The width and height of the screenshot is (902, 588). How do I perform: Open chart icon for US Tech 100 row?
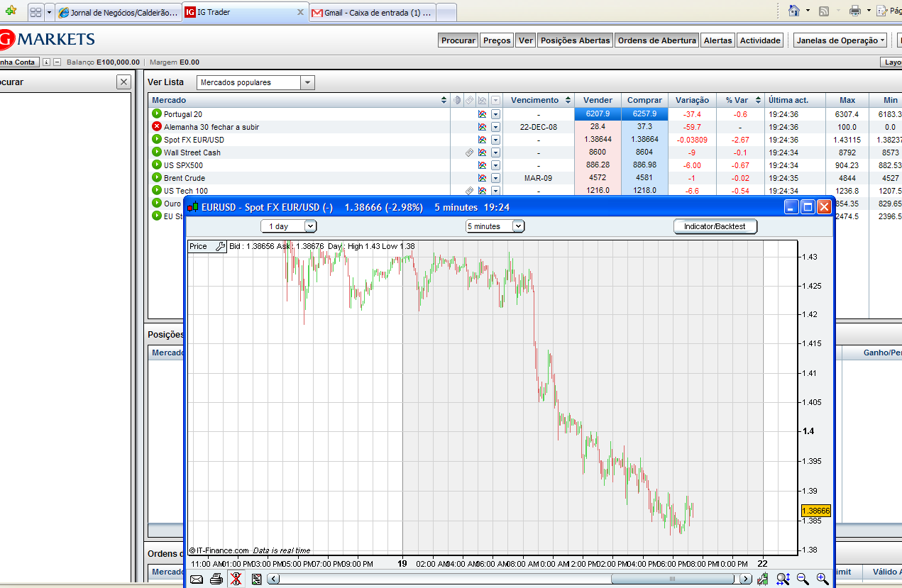(482, 191)
